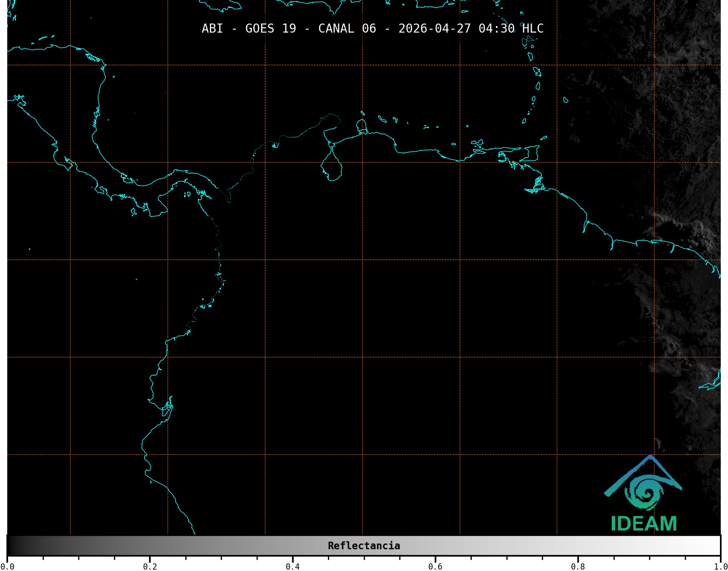Click the Reflectancia label on the colorbar
Image resolution: width=728 pixels, height=571 pixels.
tap(364, 546)
